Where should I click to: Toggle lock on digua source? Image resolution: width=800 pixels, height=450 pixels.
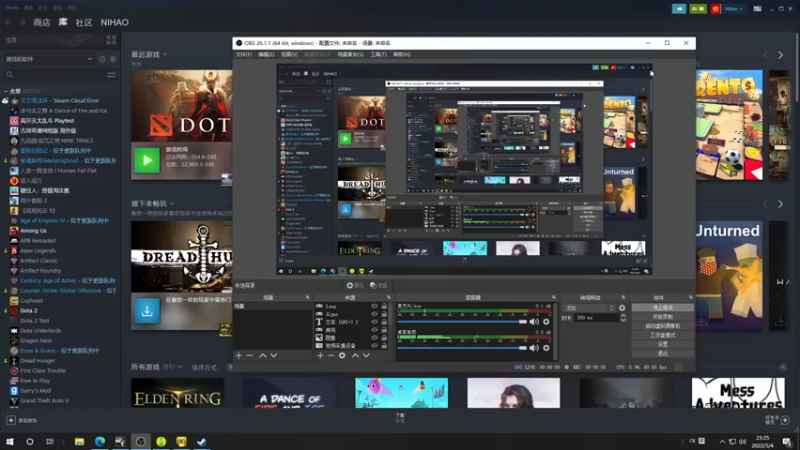pos(384,314)
